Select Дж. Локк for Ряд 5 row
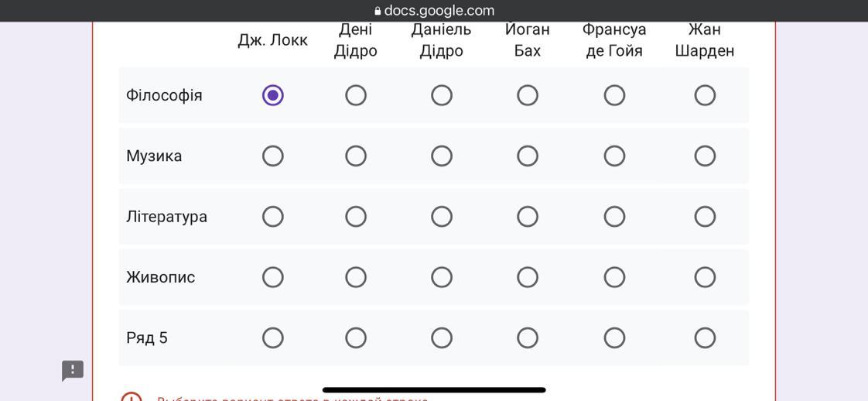 pyautogui.click(x=273, y=338)
